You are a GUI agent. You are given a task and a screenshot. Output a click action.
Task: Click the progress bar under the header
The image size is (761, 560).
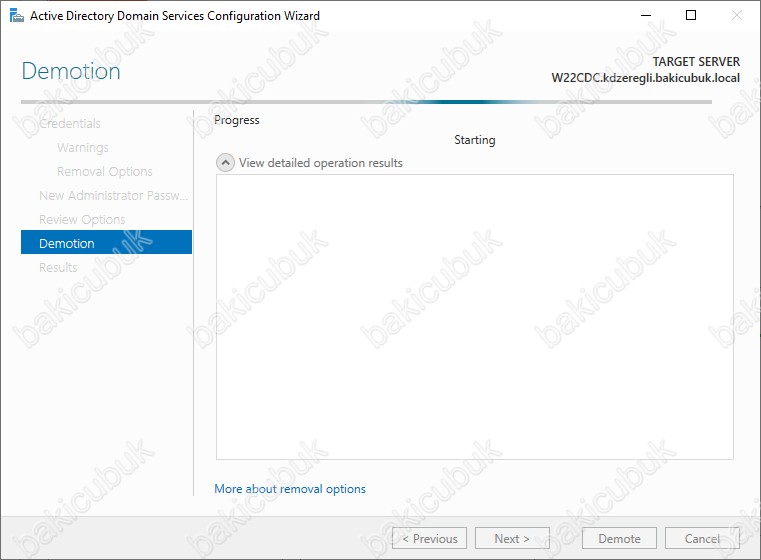(x=366, y=102)
